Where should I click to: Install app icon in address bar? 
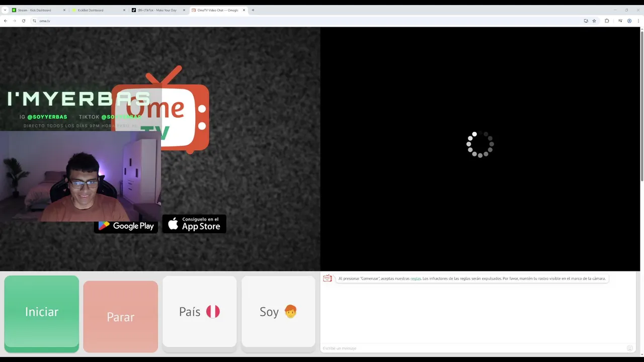click(x=586, y=21)
